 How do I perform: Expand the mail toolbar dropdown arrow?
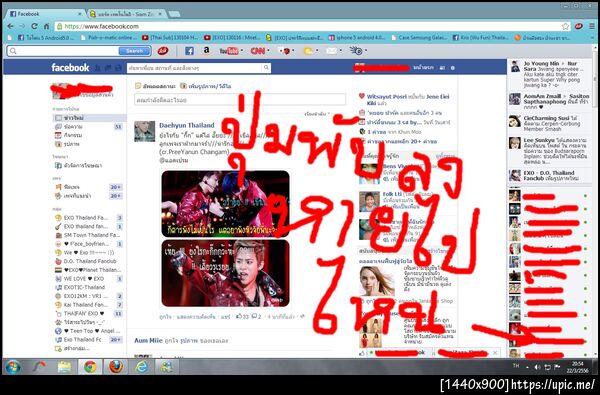point(340,51)
